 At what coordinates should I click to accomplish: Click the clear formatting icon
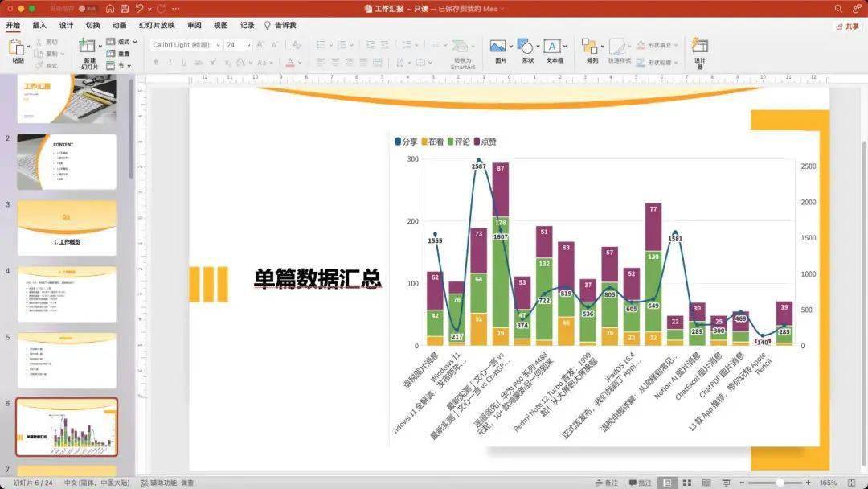pyautogui.click(x=296, y=45)
